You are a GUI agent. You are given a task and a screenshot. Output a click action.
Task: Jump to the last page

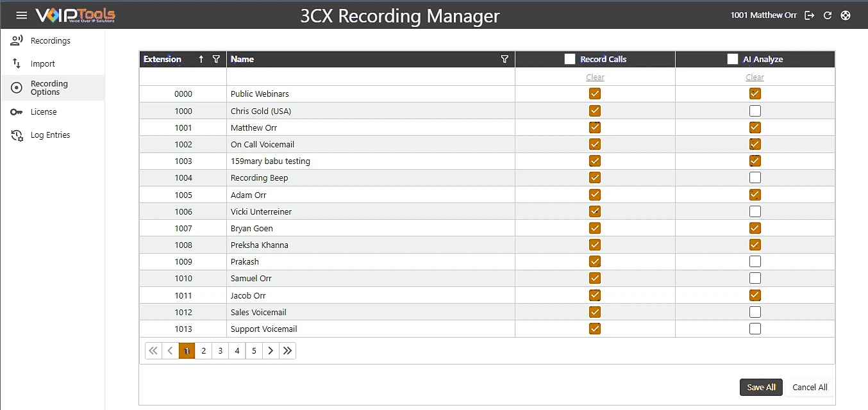click(287, 350)
